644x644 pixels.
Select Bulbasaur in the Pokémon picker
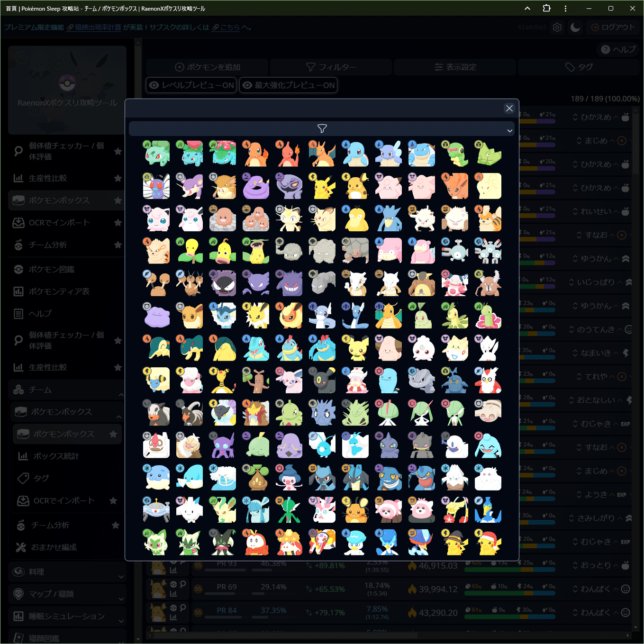tap(156, 153)
